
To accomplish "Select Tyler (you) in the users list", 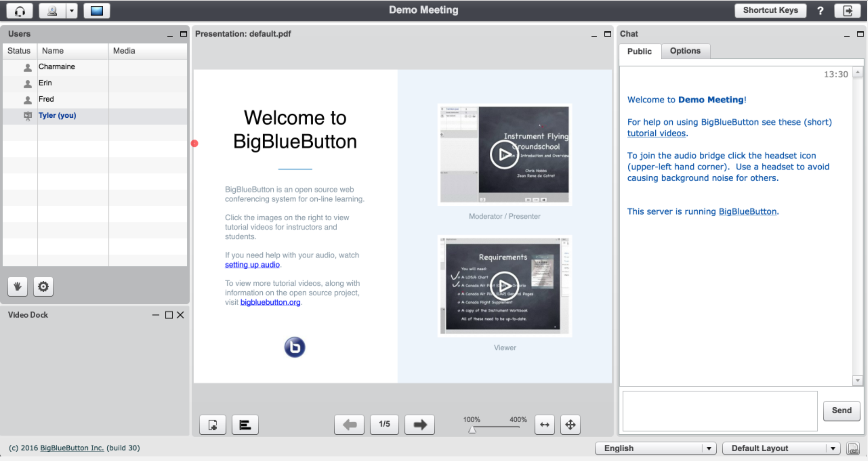I will 95,116.
